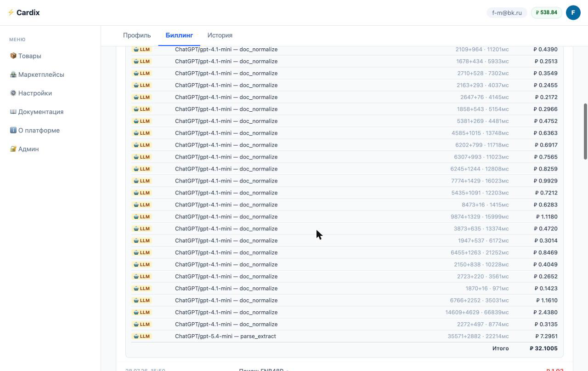This screenshot has height=371, width=588.
Task: Click LLM badge in the ₽ 0.3014 row
Action: coord(141,240)
